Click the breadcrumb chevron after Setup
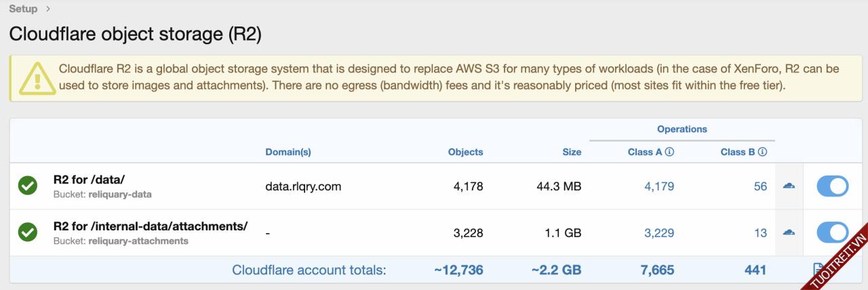This screenshot has width=868, height=290. 47,9
